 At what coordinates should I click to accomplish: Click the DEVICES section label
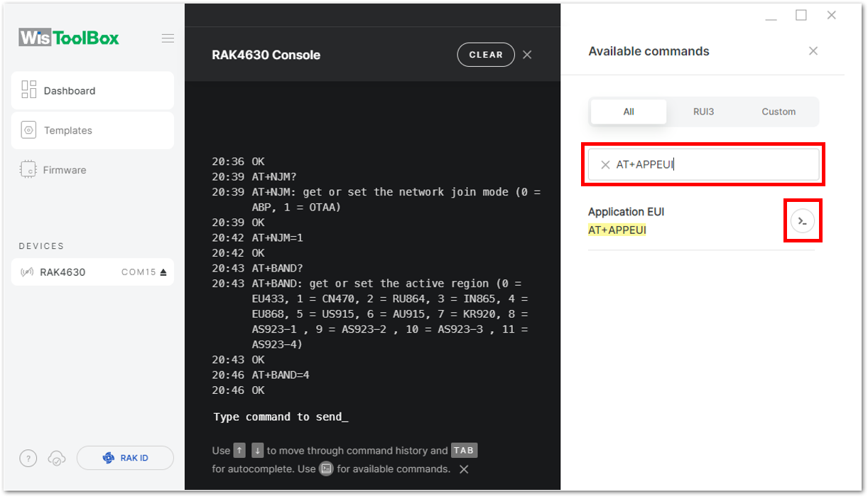(41, 246)
